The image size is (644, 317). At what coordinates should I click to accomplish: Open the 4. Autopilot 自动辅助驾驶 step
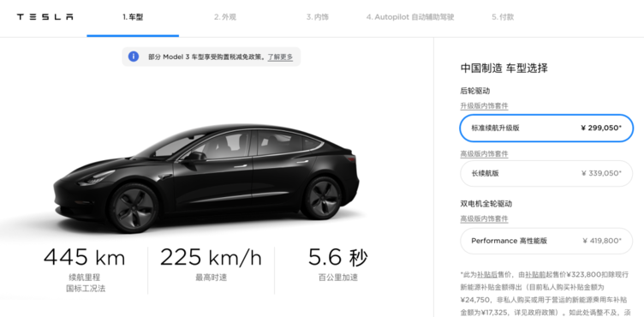tap(410, 17)
